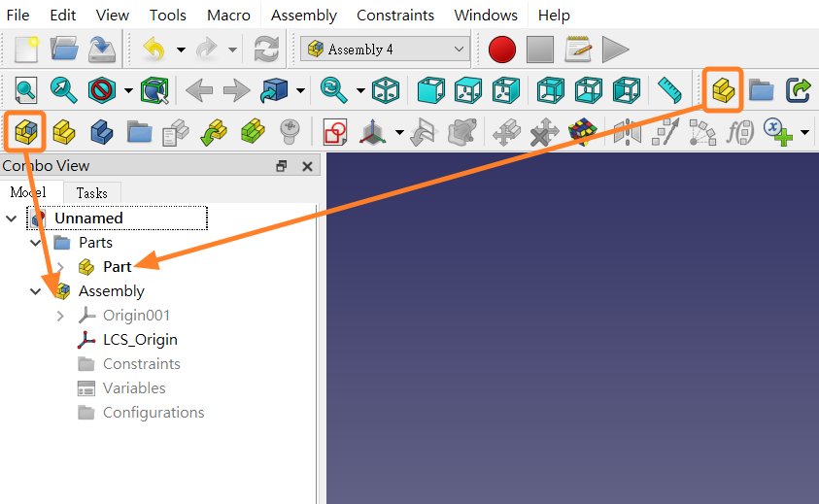Switch to the Tasks tab

[92, 193]
